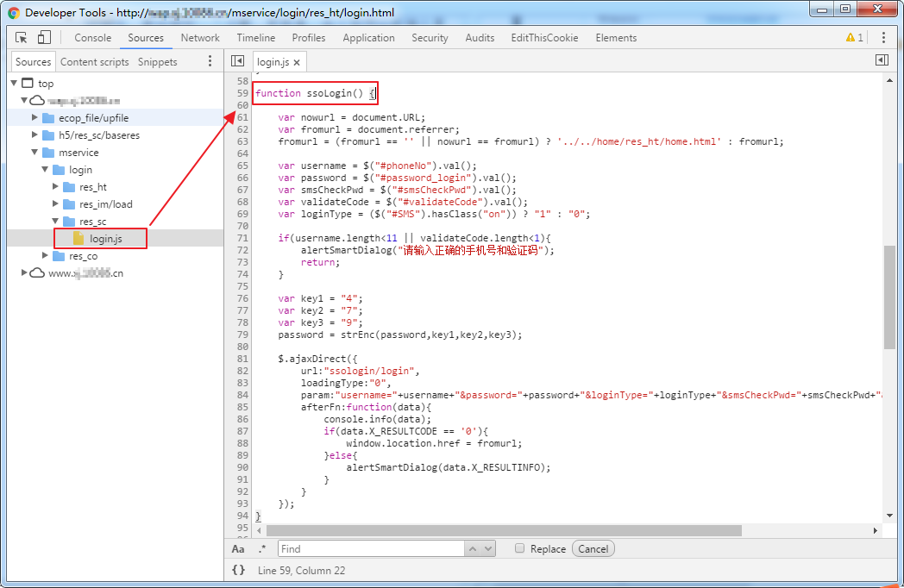Select the Content scripts navigator tab

pos(95,62)
